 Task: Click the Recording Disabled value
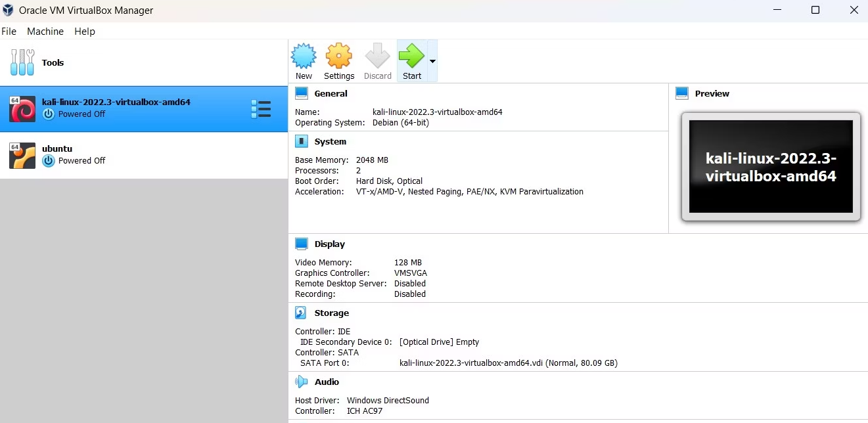(410, 294)
